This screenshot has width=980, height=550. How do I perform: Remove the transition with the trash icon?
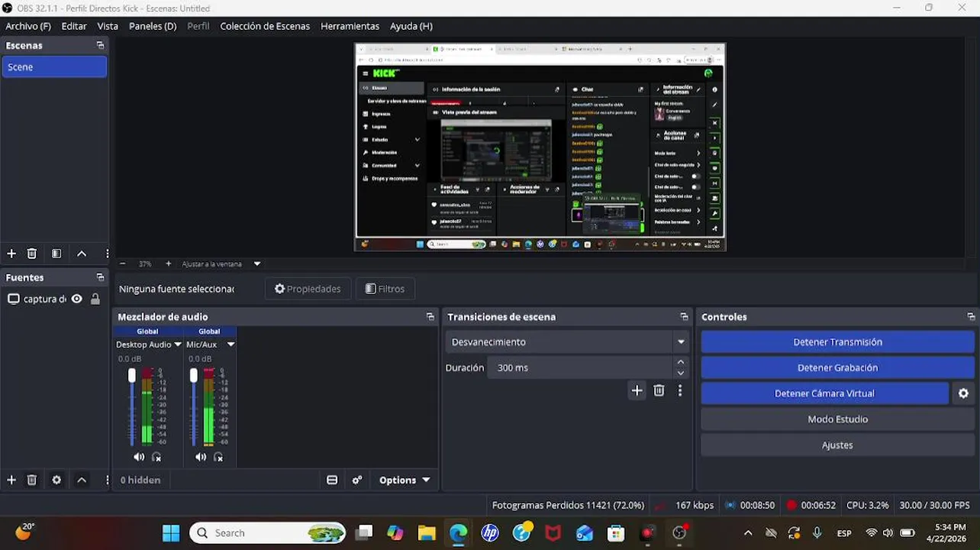coord(659,390)
